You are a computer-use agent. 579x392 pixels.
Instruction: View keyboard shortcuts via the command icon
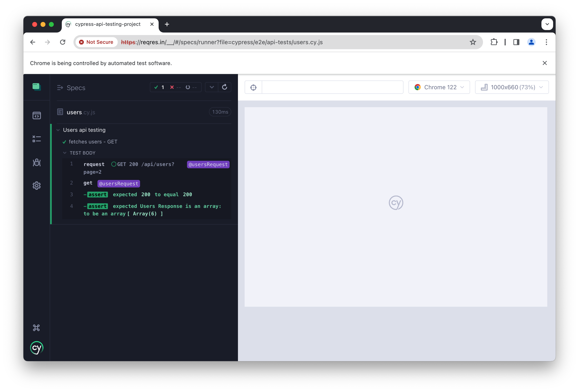point(37,328)
